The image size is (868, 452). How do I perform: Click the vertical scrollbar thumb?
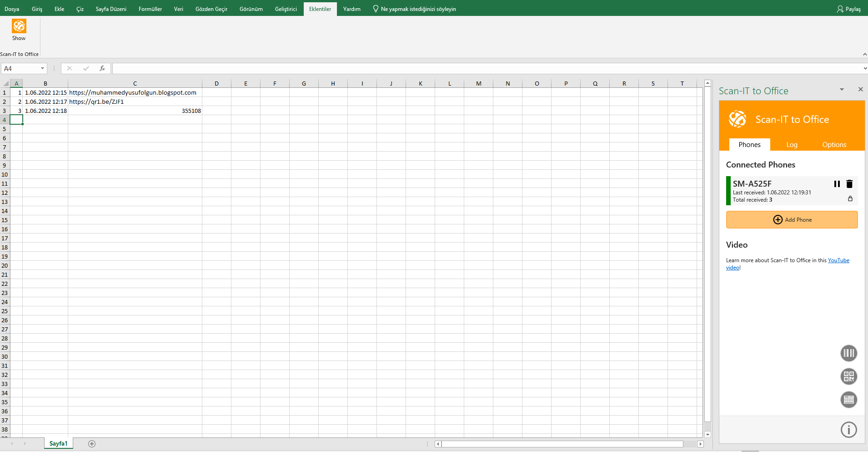click(x=707, y=255)
